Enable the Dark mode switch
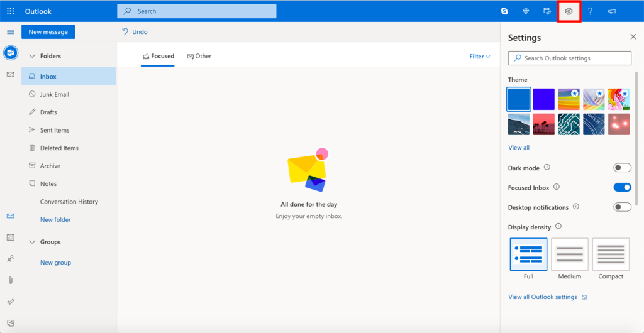Image resolution: width=644 pixels, height=333 pixels. tap(622, 168)
